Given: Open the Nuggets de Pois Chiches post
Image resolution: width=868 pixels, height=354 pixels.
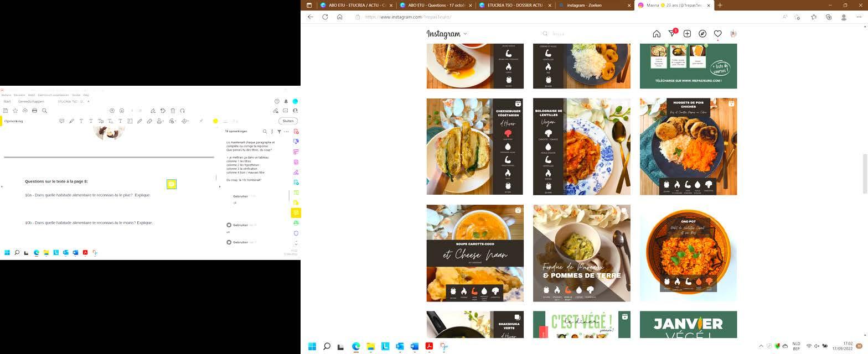Looking at the screenshot, I should click(688, 147).
